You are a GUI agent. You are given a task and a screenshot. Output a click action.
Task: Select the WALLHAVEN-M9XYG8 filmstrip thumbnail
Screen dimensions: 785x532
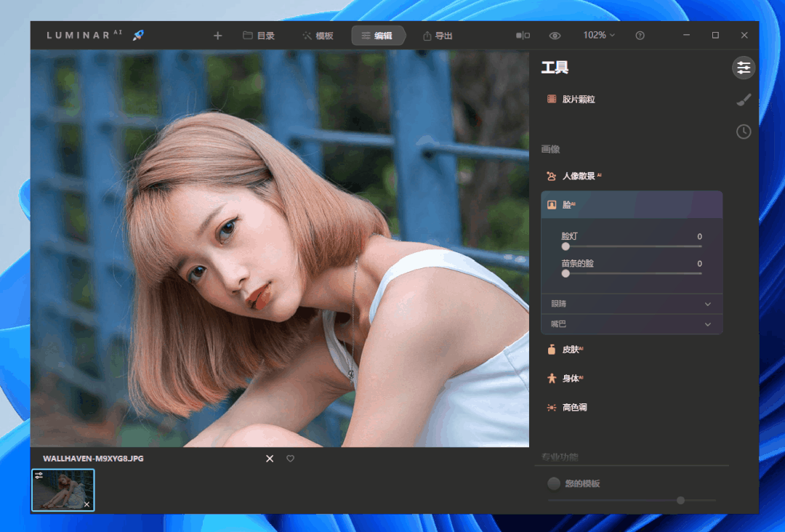click(63, 490)
